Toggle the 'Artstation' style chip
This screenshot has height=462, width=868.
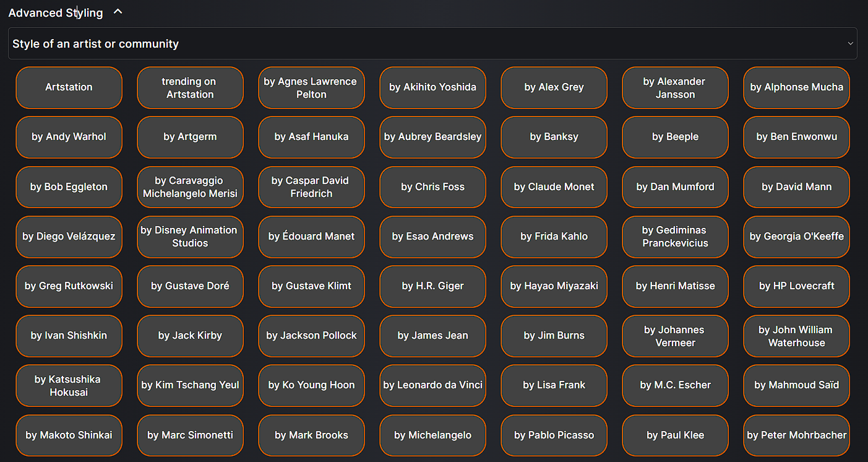(69, 87)
